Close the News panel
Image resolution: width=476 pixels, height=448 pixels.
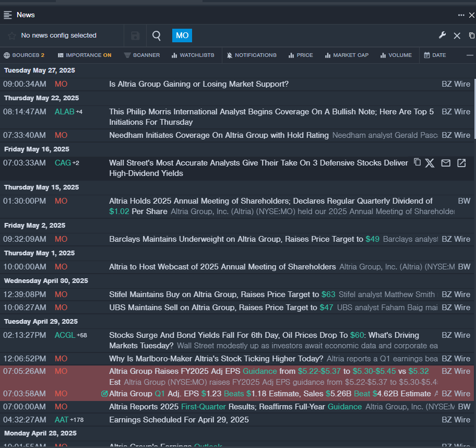[472, 15]
